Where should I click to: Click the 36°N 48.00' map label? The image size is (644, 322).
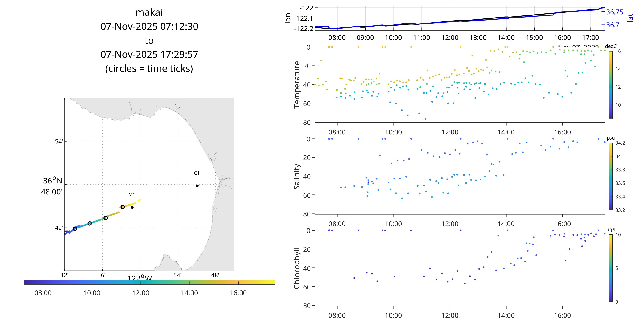[52, 186]
